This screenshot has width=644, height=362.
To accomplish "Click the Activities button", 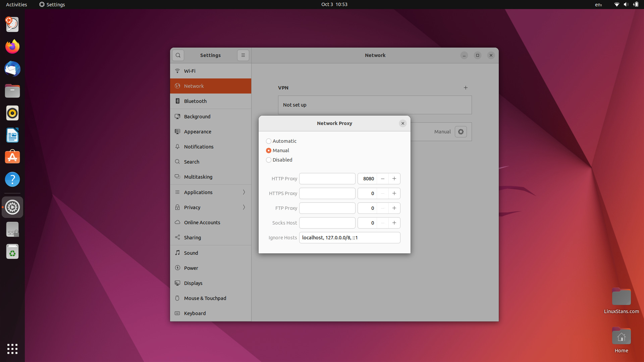I will (16, 4).
